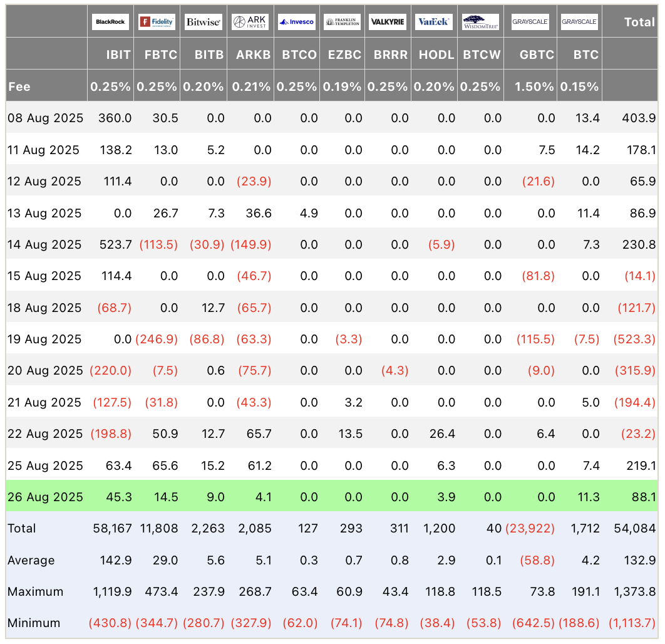Click the BlackRock logo
Image resolution: width=665 pixels, height=644 pixels.
(110, 22)
